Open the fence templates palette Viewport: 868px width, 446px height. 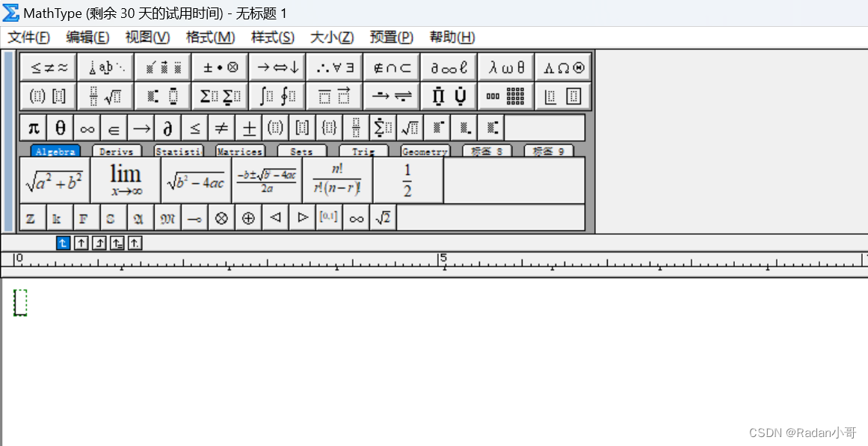pyautogui.click(x=49, y=96)
